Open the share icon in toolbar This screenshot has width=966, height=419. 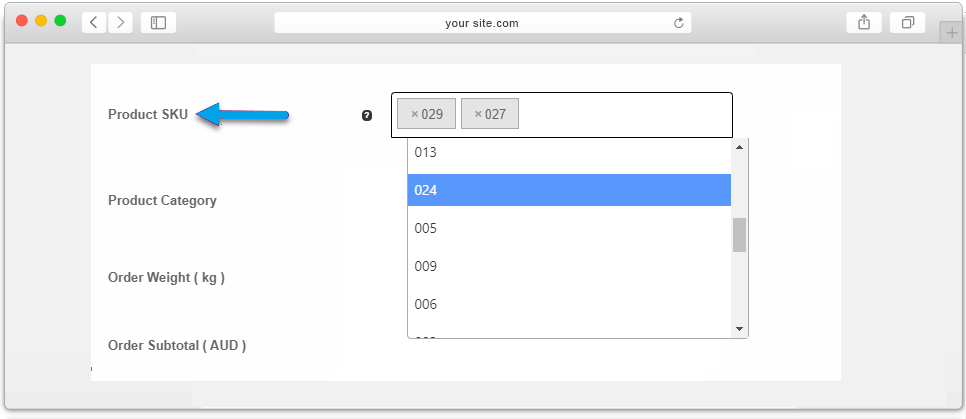coord(864,23)
